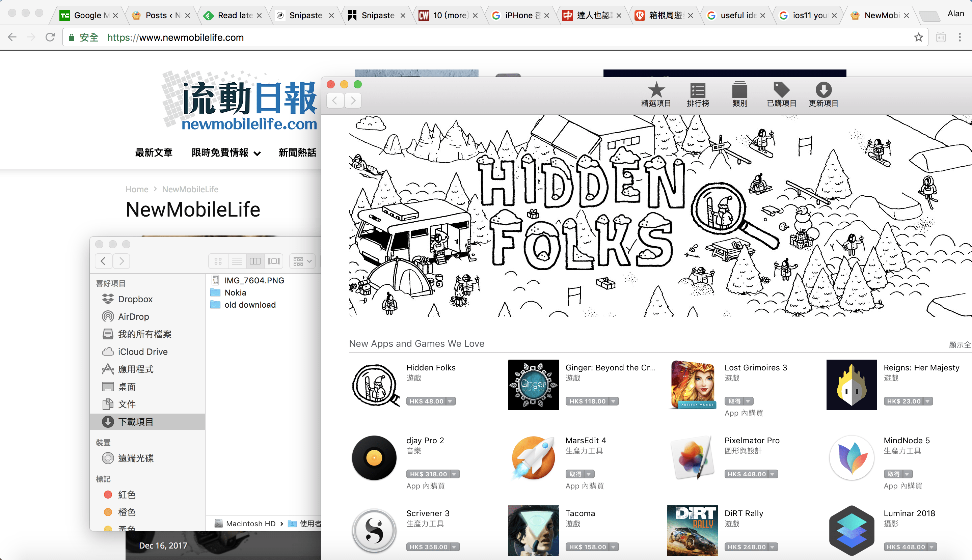
Task: Click the 流動日報 newmobilelife.com logo
Action: coord(239,100)
